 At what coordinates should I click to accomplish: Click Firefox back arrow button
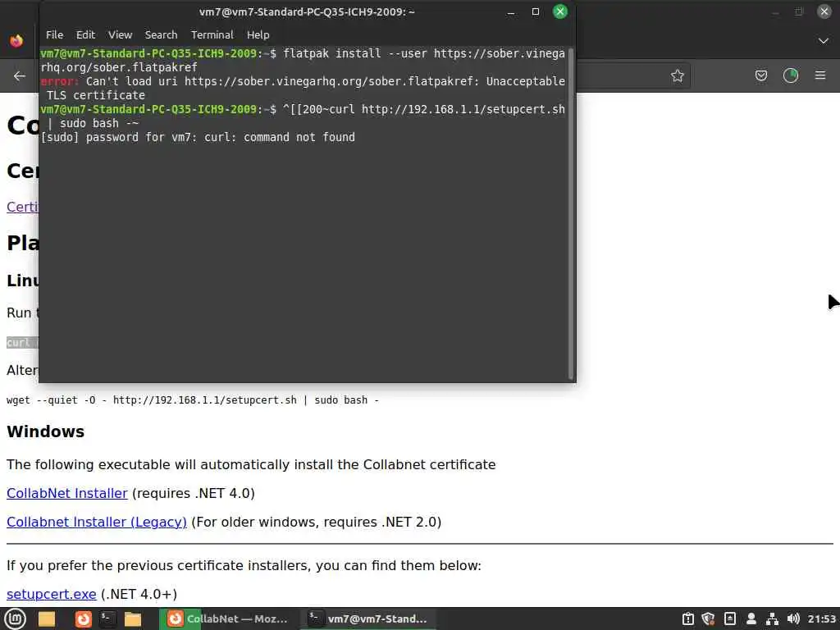[x=20, y=76]
